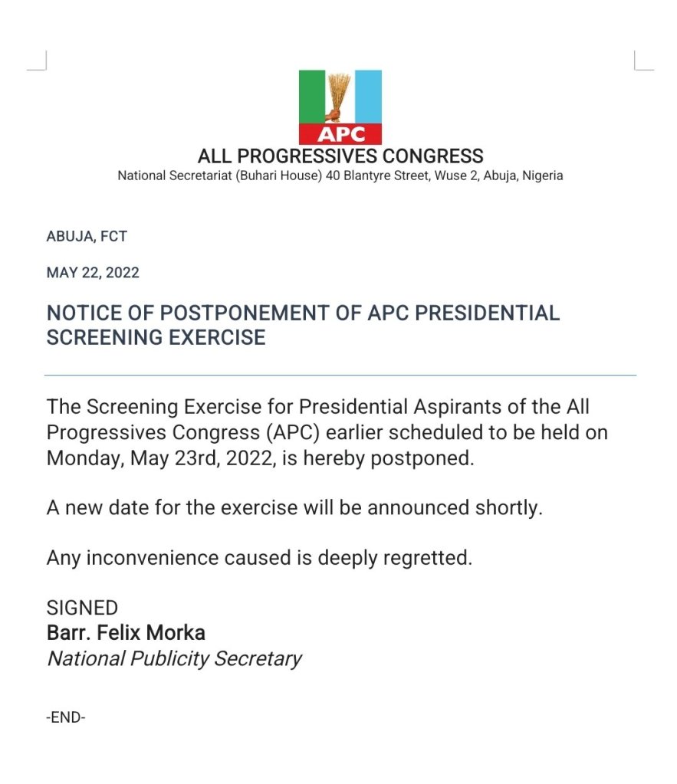Viewport: 677px width, 784px height.
Task: Click the National Publicity Secretary title
Action: point(174,658)
